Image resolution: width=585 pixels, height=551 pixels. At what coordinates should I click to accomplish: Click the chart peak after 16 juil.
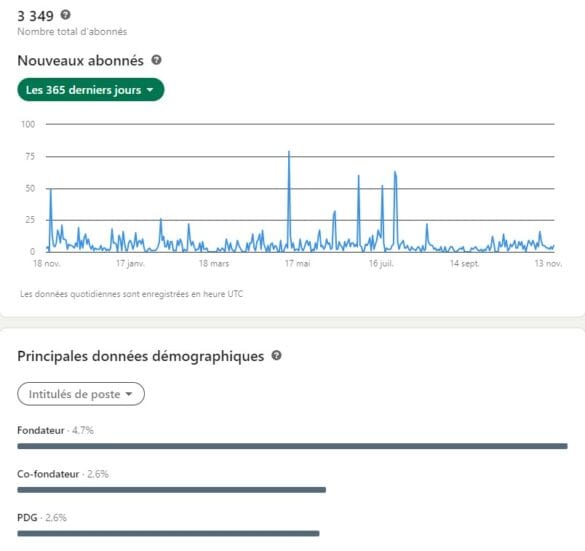[395, 172]
